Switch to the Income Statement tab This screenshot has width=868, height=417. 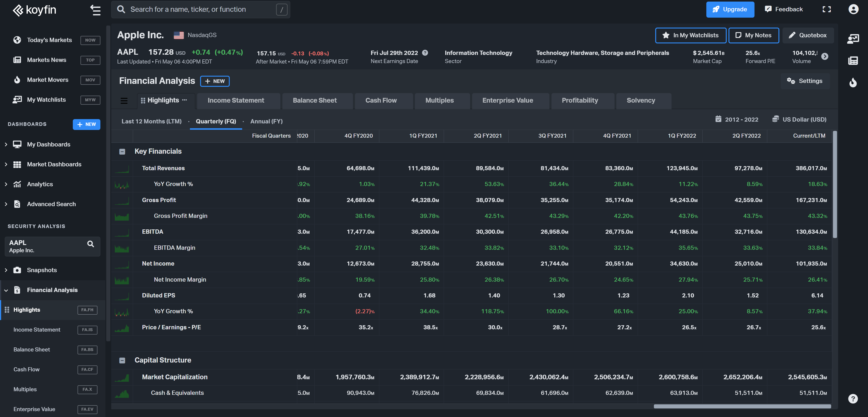coord(238,100)
